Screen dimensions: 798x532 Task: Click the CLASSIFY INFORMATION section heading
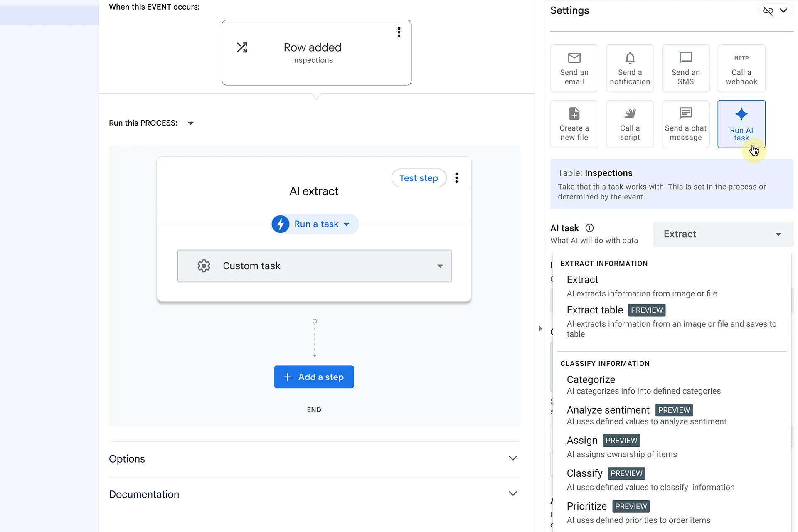(605, 364)
